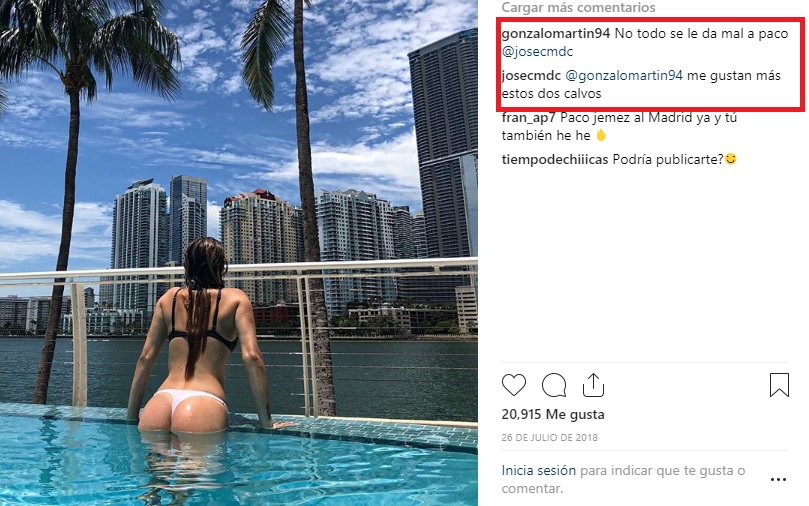809x506 pixels.
Task: Open josecmdc username in the reply
Action: (x=531, y=76)
